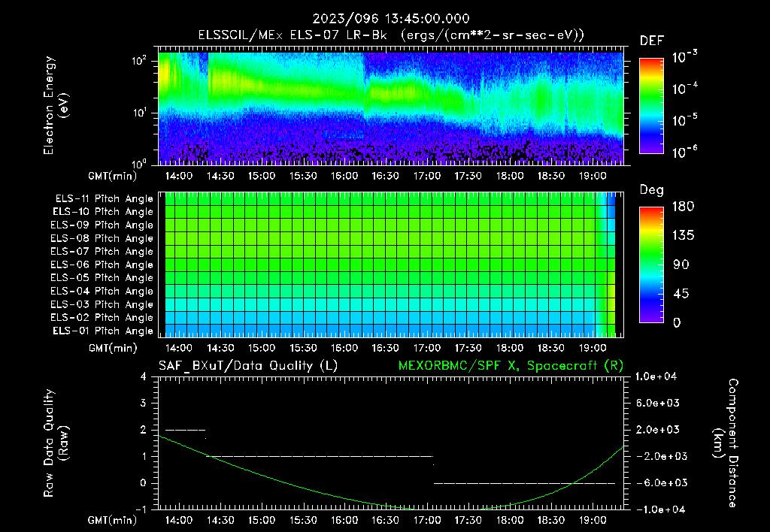Image resolution: width=770 pixels, height=532 pixels.
Task: Click the 14:30 label under pitch angle panel
Action: pos(220,349)
